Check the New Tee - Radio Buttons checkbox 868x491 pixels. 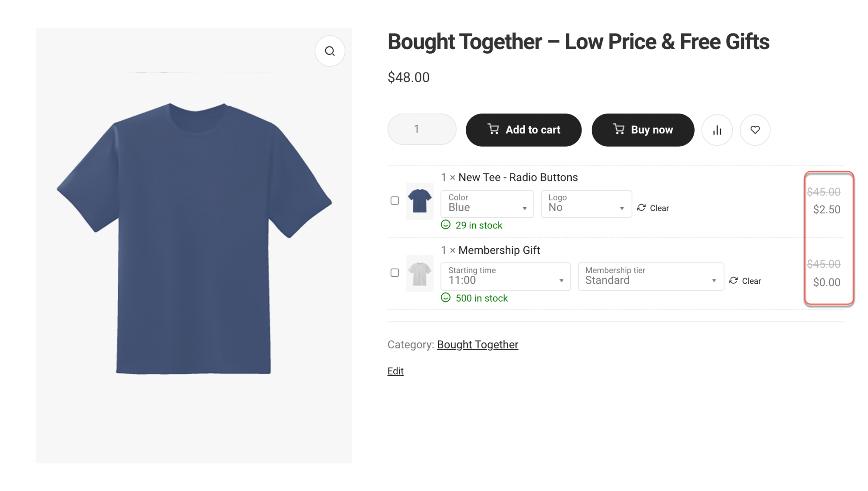tap(395, 201)
